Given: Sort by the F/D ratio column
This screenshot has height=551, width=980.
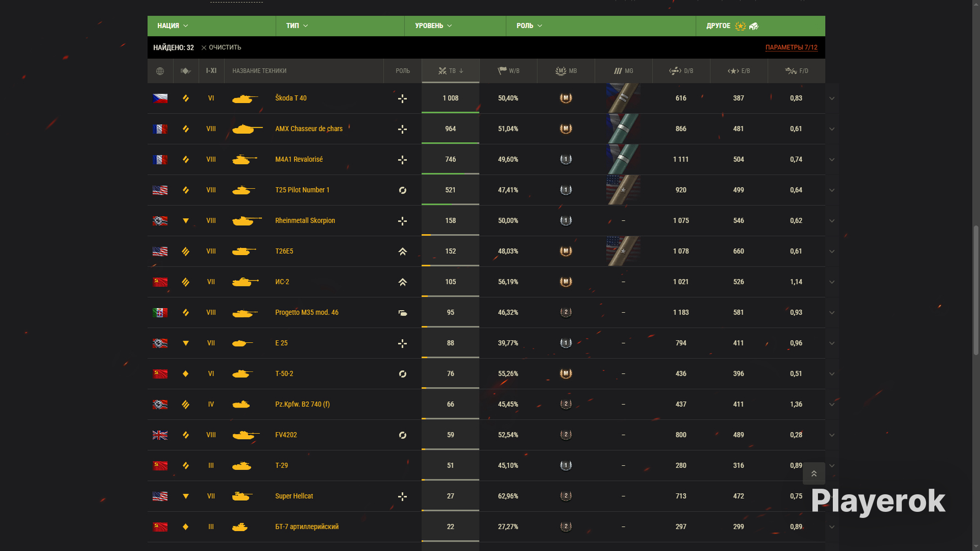Looking at the screenshot, I should (796, 71).
